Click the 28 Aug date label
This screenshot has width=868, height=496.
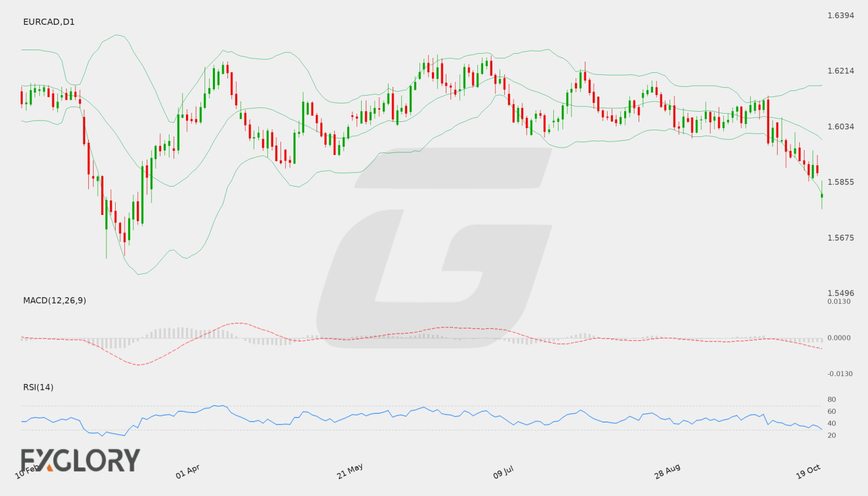click(667, 471)
